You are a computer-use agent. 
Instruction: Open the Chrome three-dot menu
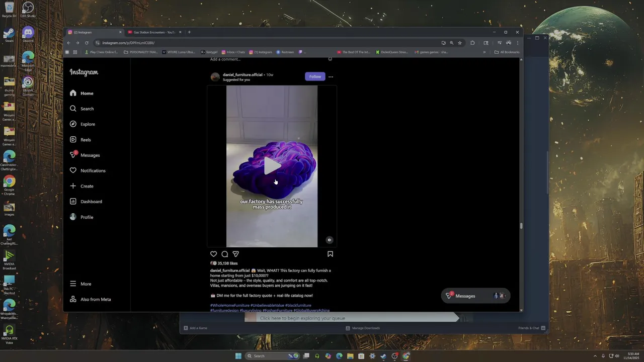(x=517, y=43)
